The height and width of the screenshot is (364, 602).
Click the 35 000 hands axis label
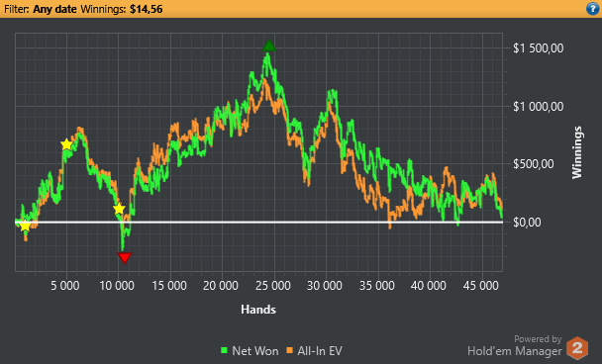(x=377, y=286)
